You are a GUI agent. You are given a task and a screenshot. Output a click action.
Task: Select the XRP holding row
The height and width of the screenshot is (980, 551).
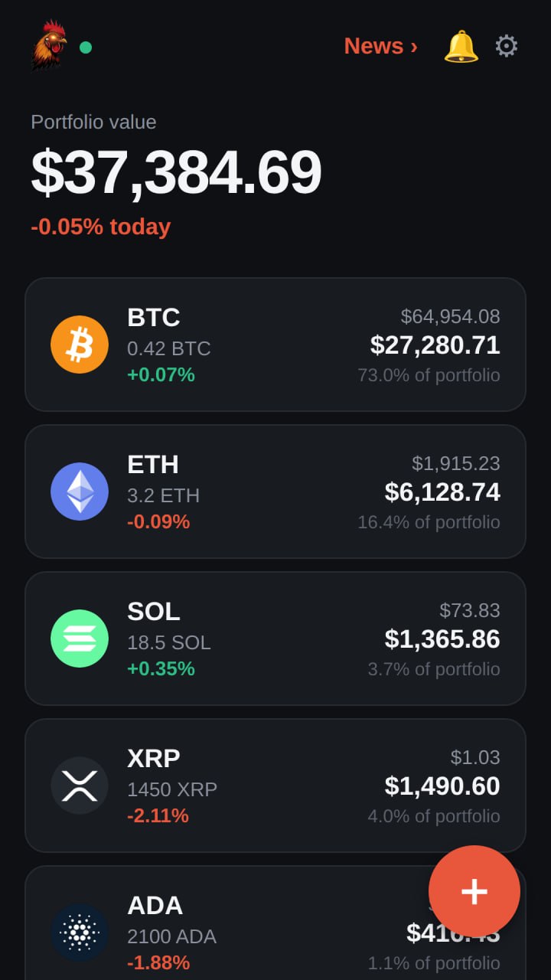click(275, 786)
